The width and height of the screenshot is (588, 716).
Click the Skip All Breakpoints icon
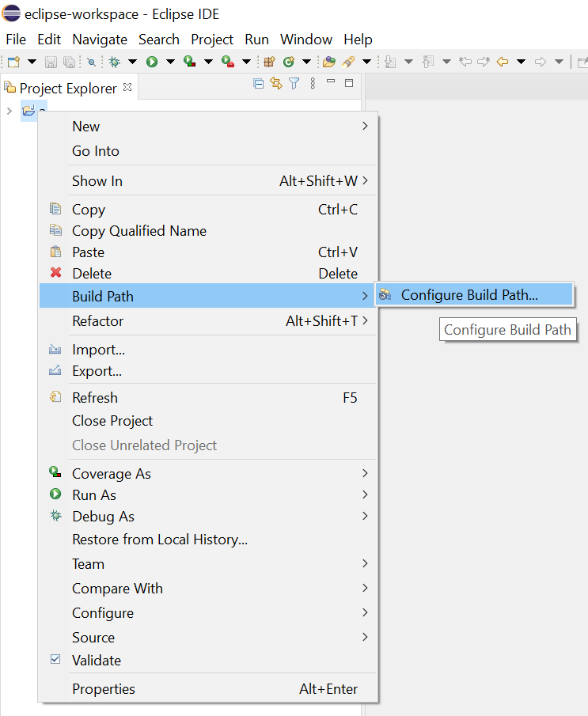click(91, 62)
